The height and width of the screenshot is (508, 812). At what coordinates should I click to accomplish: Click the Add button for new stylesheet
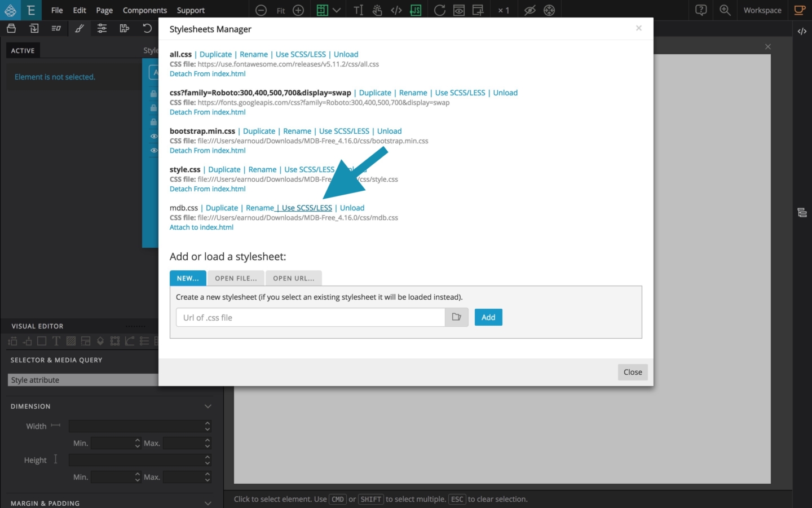pyautogui.click(x=488, y=317)
